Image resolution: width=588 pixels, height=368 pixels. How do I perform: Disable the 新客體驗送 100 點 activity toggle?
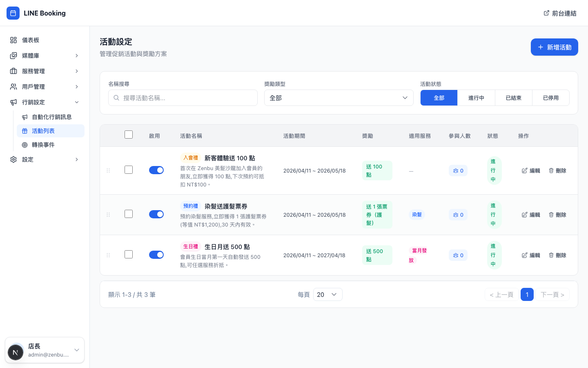click(156, 170)
